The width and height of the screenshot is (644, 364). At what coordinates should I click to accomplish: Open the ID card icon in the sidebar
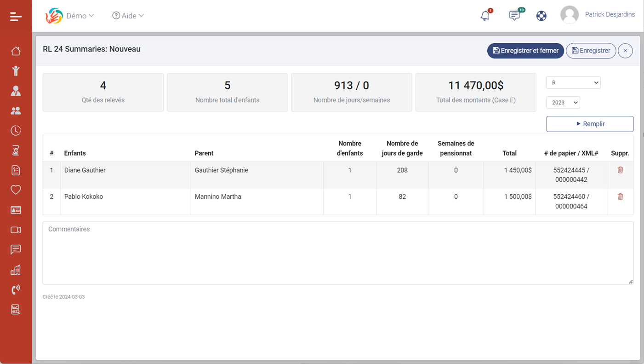[16, 210]
